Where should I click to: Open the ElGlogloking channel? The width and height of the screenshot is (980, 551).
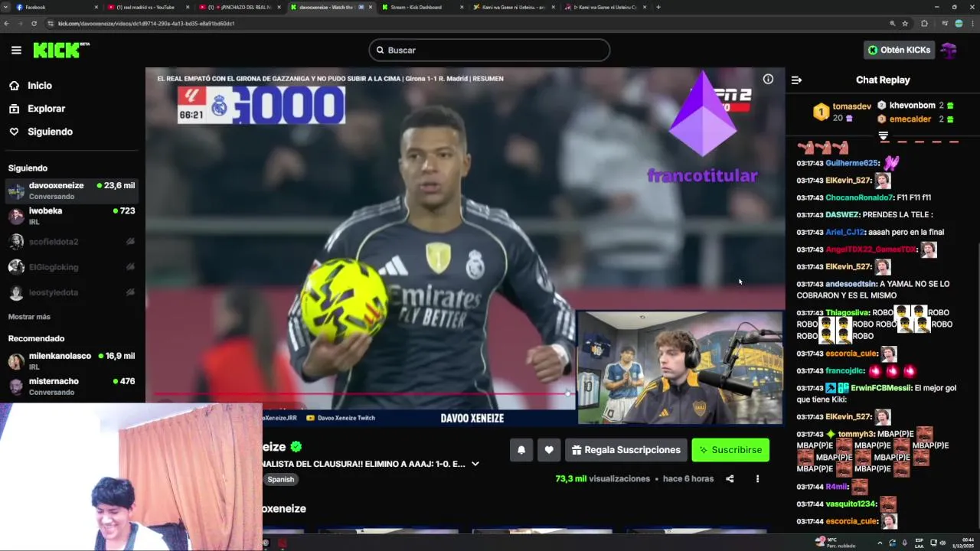[72, 267]
